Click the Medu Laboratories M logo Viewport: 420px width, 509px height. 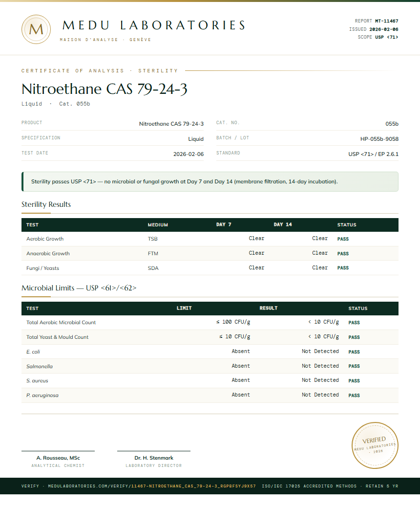[36, 29]
